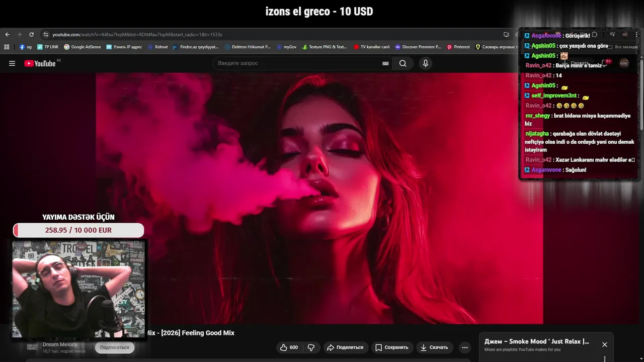Screen dimensions: 644x362
Task: Click the 'Сохранить' save button
Action: [x=391, y=347]
